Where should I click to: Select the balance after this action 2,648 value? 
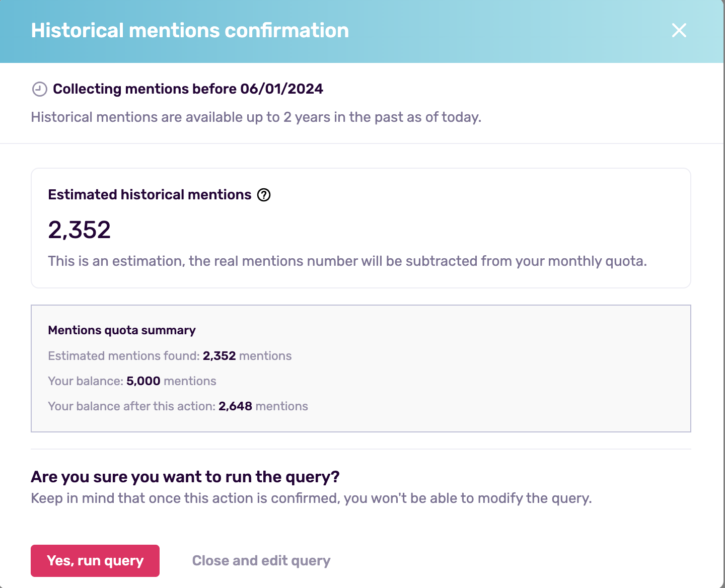click(x=235, y=406)
